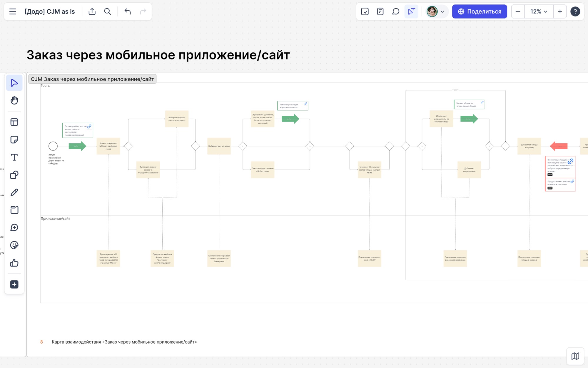Select card Исключает ингредиенты из состава блюда
This screenshot has width=588, height=368.
pos(441,119)
